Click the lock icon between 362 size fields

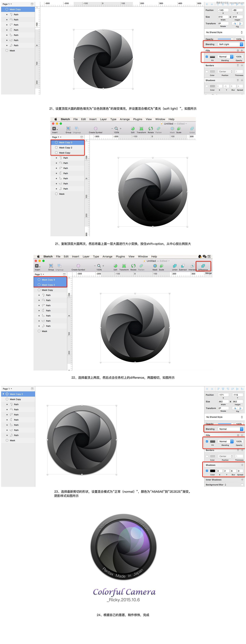point(230,401)
